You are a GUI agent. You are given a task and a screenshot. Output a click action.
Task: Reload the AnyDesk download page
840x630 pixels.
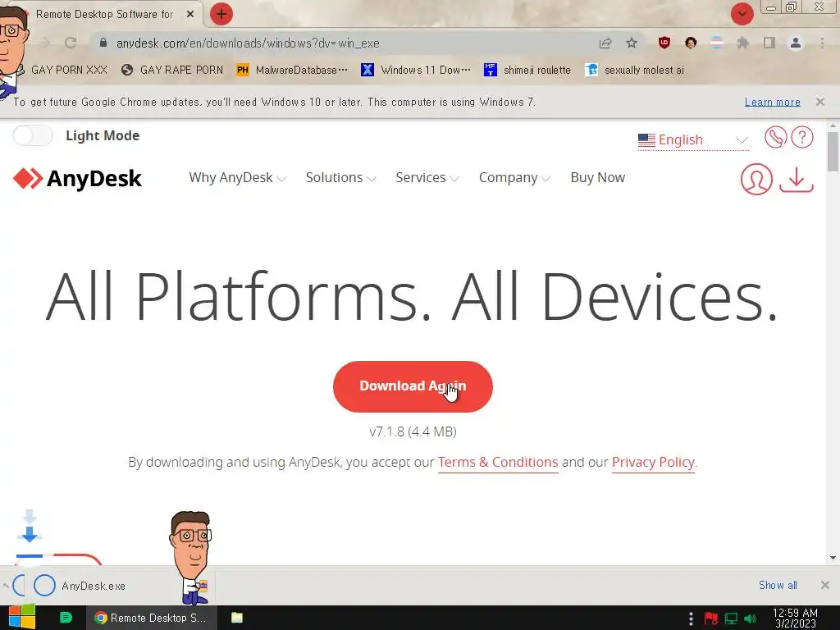71,43
